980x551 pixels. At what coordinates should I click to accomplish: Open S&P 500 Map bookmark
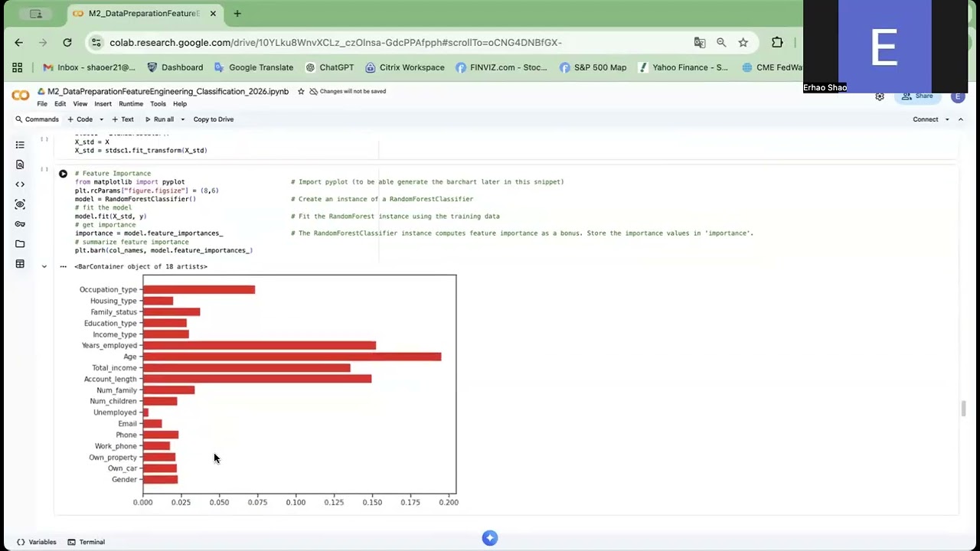[593, 67]
